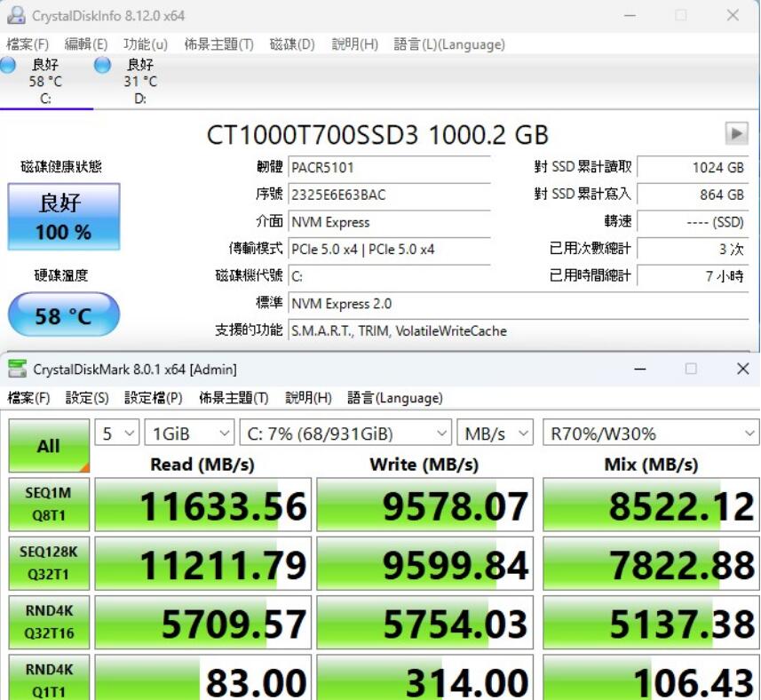Open the 1GiB test size dropdown
The width and height of the screenshot is (761, 700).
[x=189, y=434]
